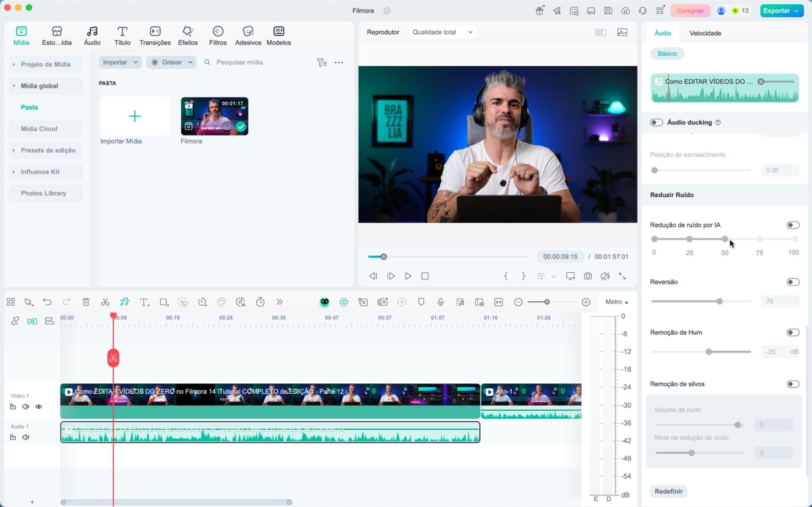Open the Exportar button dropdown arrow
The height and width of the screenshot is (507, 812).
click(x=796, y=11)
